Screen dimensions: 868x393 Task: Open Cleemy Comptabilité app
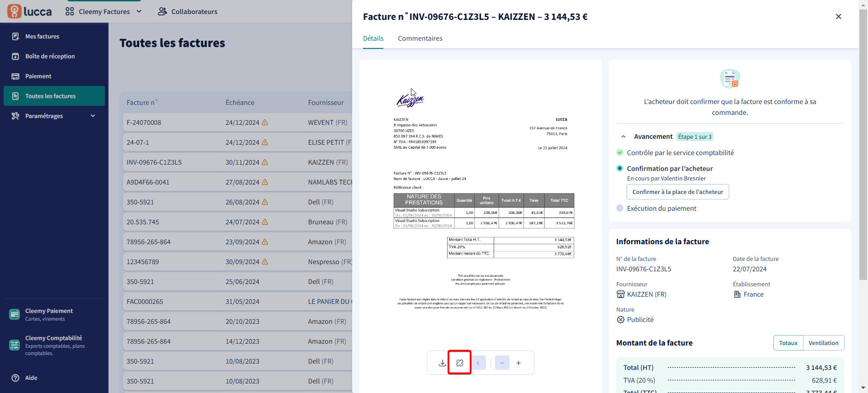click(53, 345)
